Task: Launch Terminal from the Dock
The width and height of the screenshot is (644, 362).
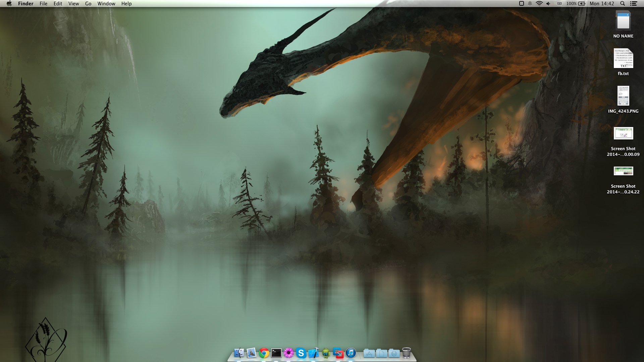Action: (276, 353)
